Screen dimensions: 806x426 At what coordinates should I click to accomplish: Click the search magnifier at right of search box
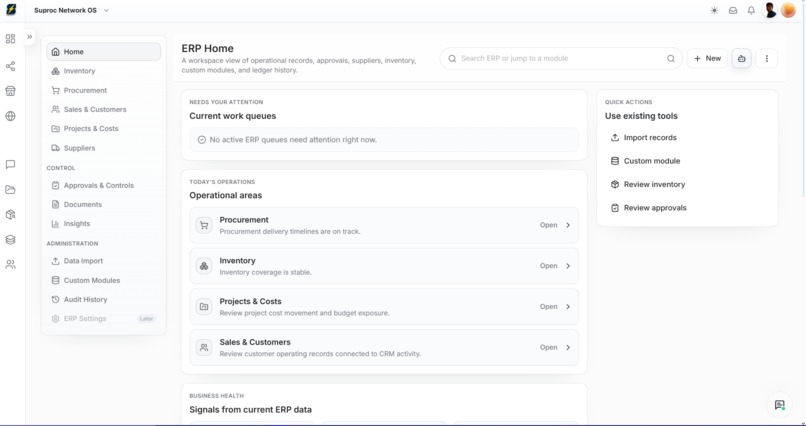pyautogui.click(x=671, y=59)
